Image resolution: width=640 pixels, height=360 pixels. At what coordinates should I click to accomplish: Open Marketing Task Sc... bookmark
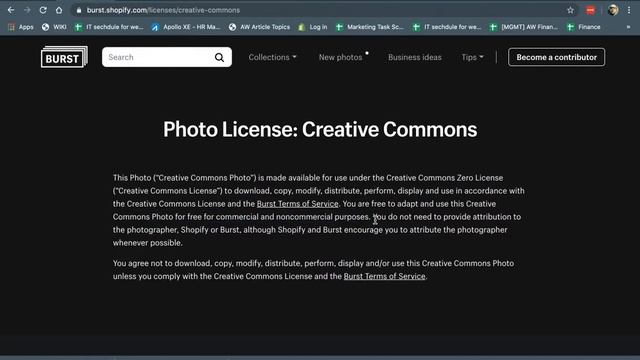(369, 27)
